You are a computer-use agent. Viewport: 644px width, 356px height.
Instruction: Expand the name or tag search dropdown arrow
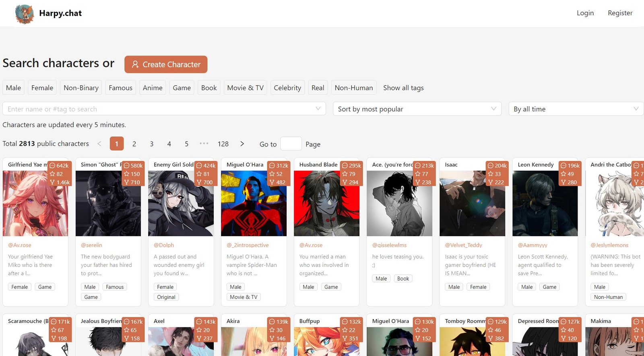[x=318, y=109]
